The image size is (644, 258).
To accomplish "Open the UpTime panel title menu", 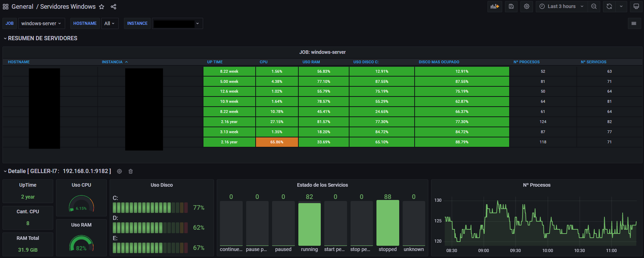I will (x=28, y=185).
